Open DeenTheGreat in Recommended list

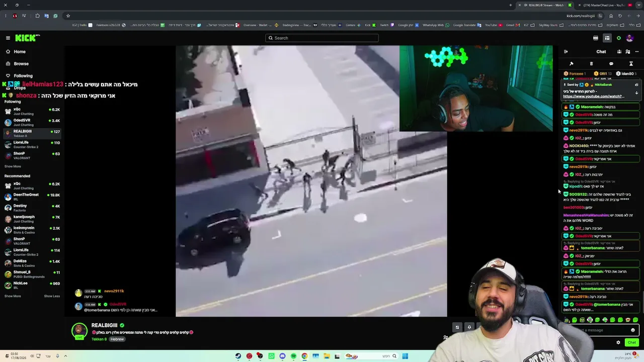[x=32, y=197]
